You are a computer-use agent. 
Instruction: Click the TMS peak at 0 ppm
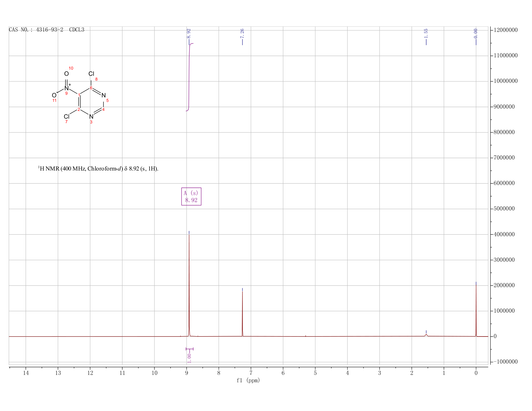click(x=476, y=311)
